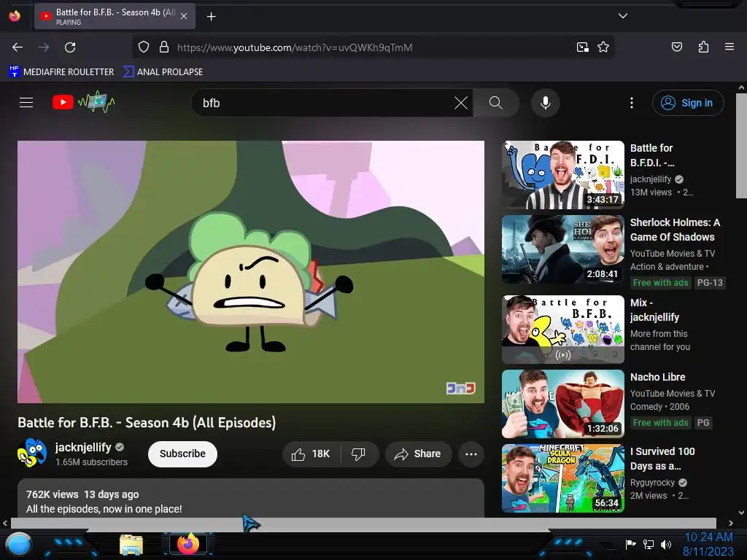Click the Ryguyrocky channel name
The width and height of the screenshot is (747, 560).
[652, 483]
